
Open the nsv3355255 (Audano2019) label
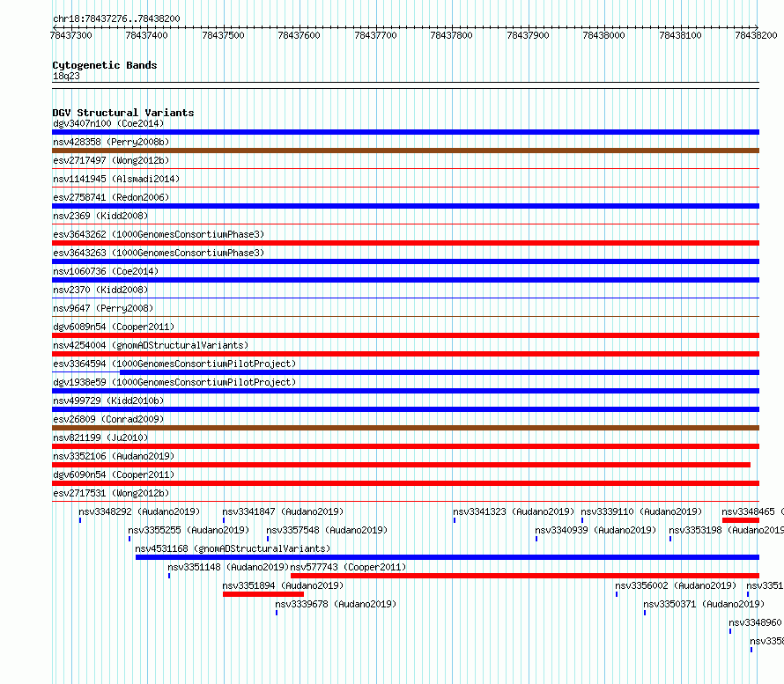coord(189,530)
